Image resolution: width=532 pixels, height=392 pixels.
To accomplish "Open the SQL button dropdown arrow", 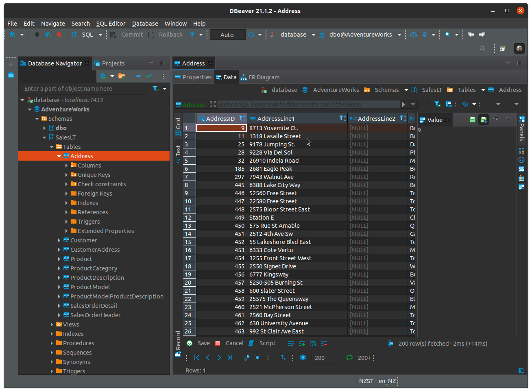I will tap(100, 35).
